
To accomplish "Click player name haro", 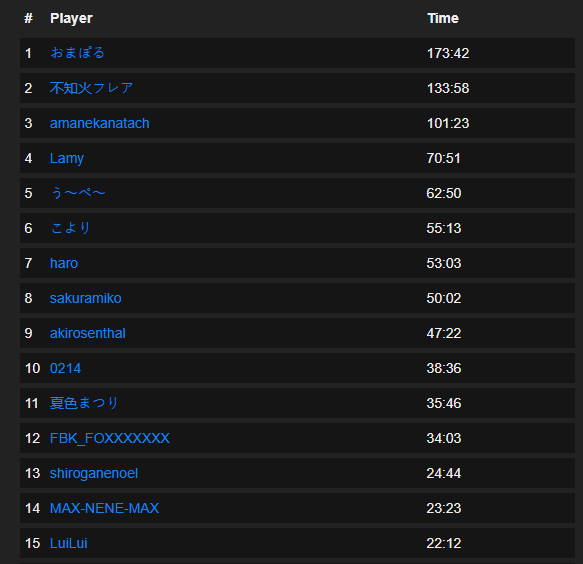I will (x=64, y=263).
